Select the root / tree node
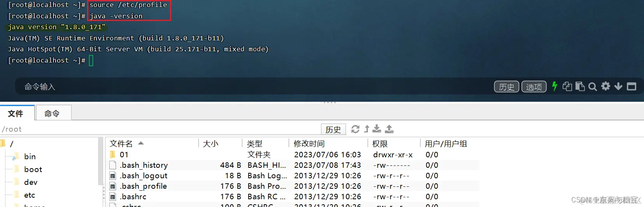644x207 pixels. click(x=11, y=144)
